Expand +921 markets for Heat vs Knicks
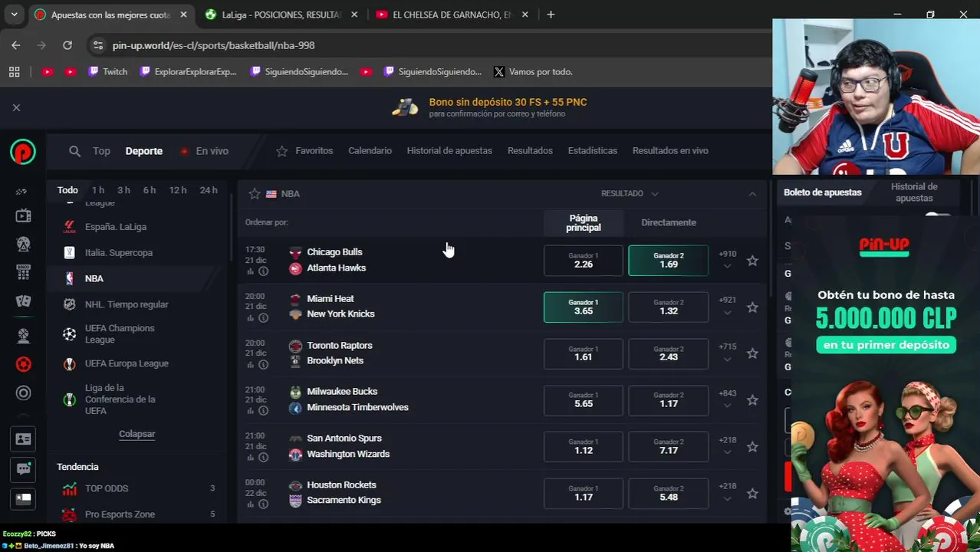The height and width of the screenshot is (552, 980). point(727,306)
